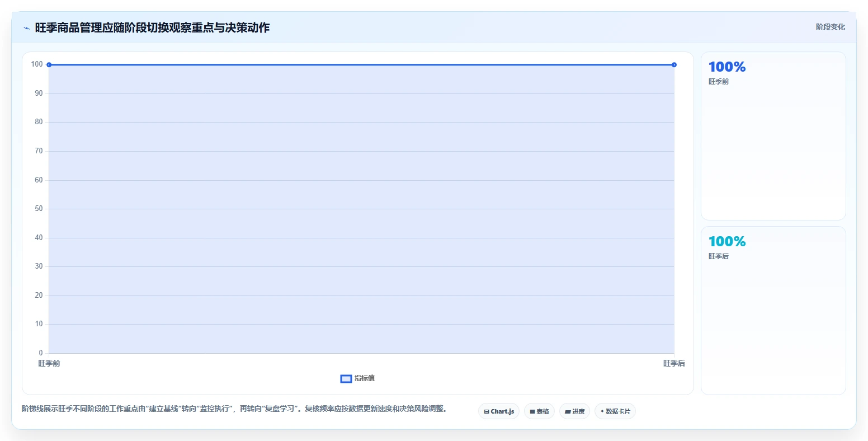Click the Chart.js tag button
The height and width of the screenshot is (441, 868).
(499, 411)
